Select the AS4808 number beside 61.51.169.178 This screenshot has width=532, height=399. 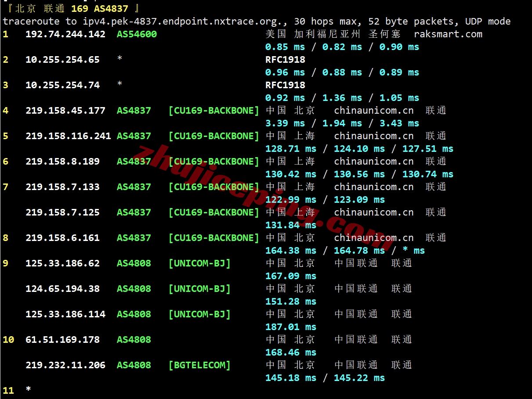(x=134, y=340)
